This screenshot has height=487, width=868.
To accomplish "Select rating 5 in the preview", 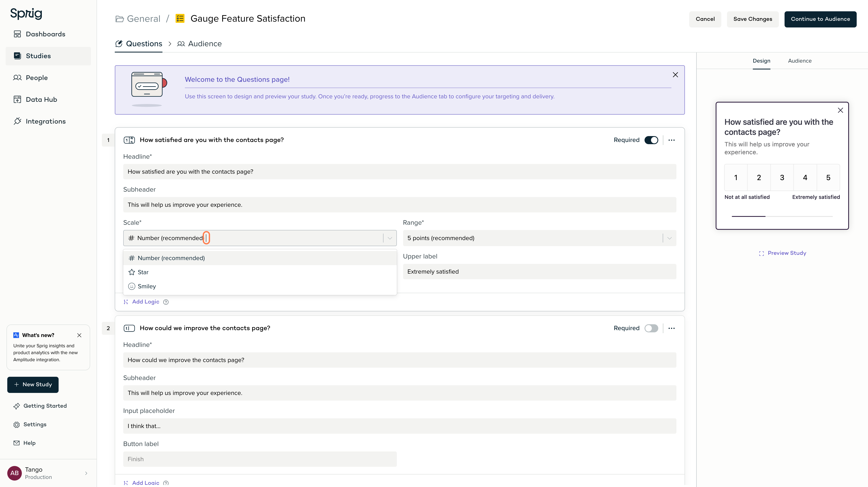I will [828, 177].
